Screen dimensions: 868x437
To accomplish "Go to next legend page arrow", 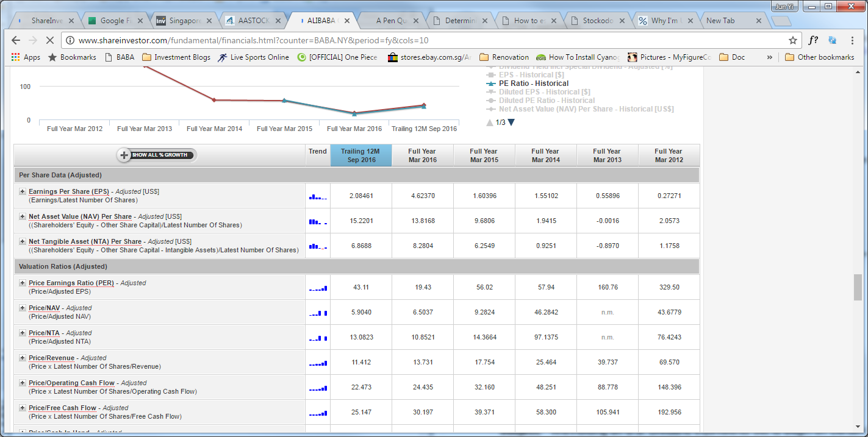I will click(511, 123).
